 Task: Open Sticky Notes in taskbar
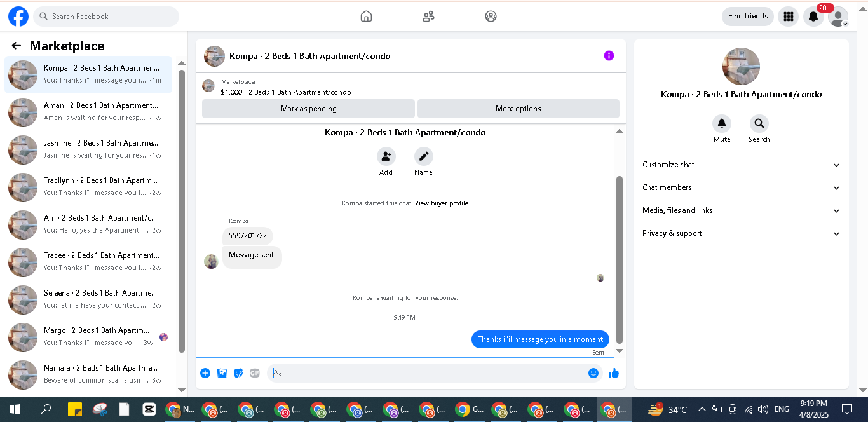point(75,409)
